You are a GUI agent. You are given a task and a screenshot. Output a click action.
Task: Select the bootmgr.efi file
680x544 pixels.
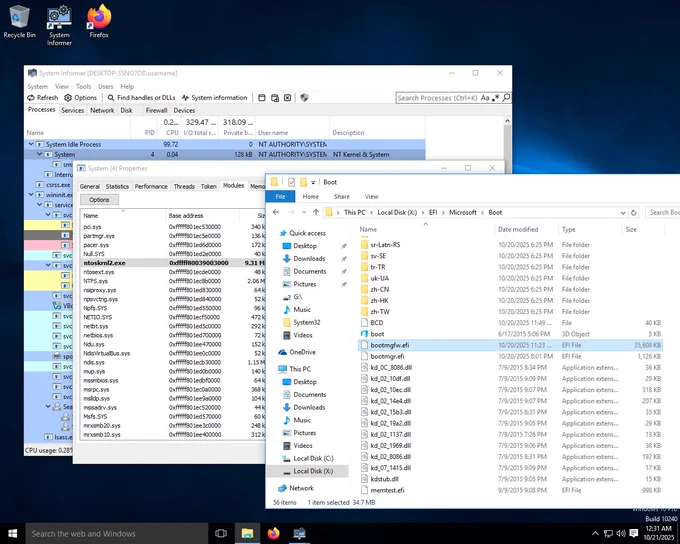[511, 357]
